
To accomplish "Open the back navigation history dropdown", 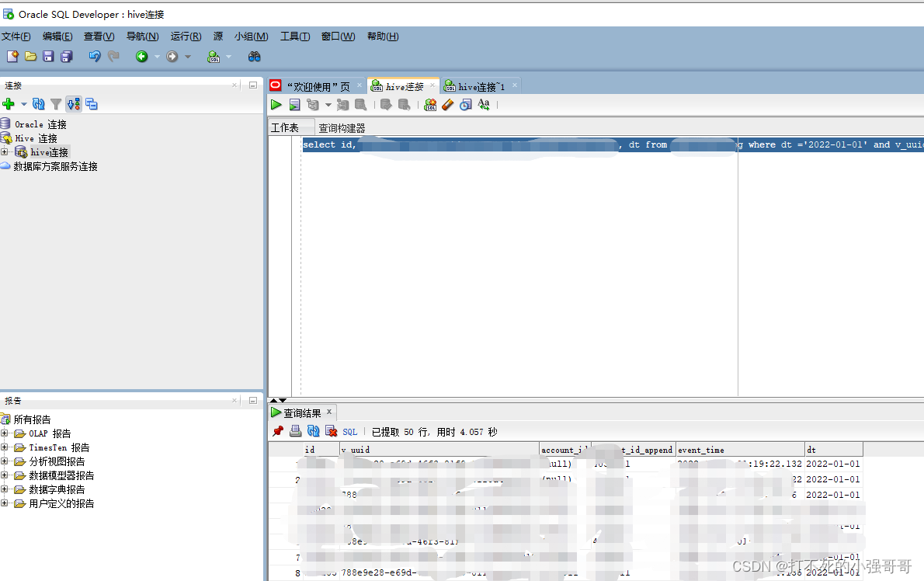I will point(157,57).
